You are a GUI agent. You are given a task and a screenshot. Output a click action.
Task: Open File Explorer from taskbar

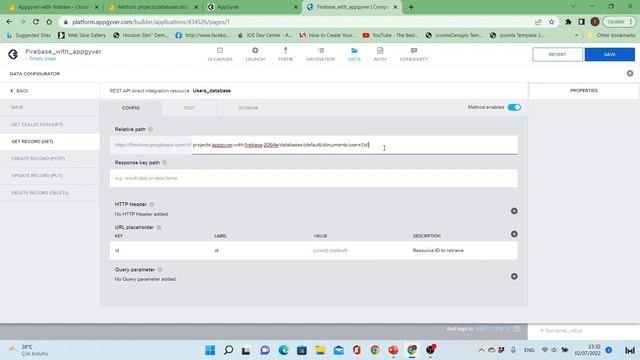coord(320,350)
